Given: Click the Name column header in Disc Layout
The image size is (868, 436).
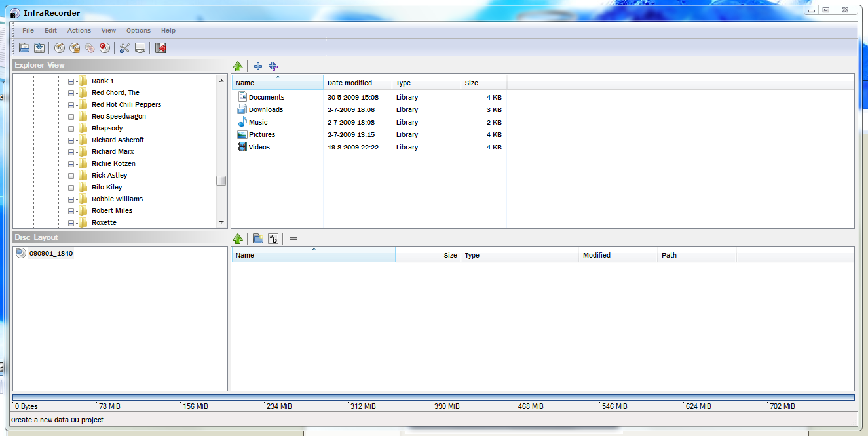Looking at the screenshot, I should [x=313, y=255].
